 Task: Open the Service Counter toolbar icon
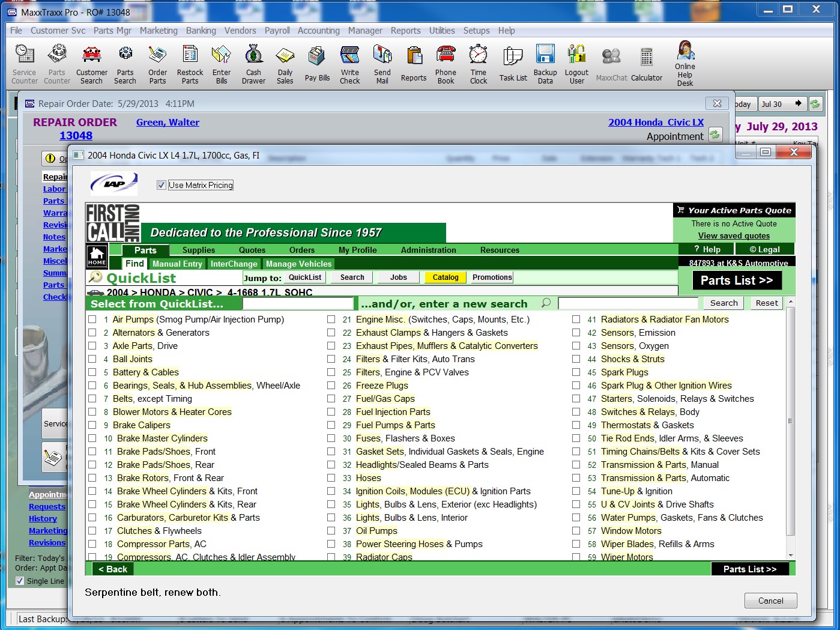(25, 64)
